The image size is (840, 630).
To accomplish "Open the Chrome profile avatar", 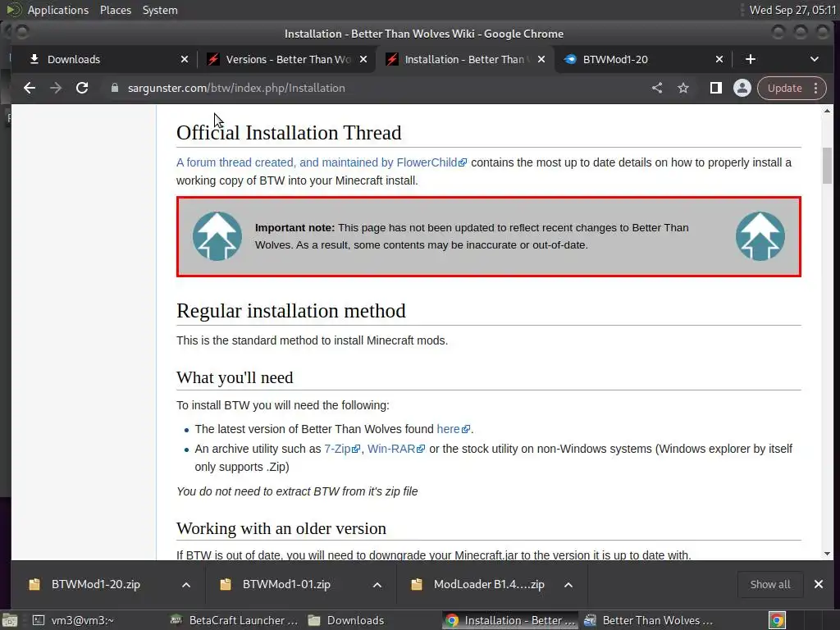I will (x=742, y=88).
